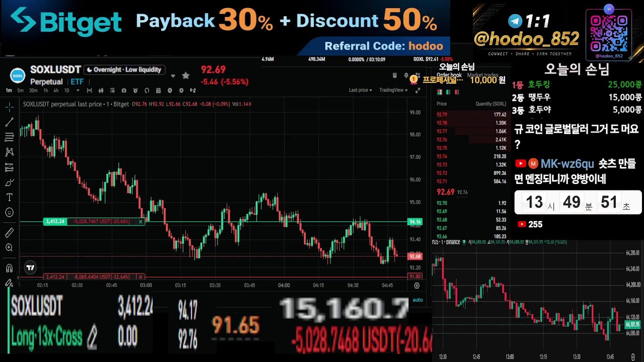This screenshot has height=362, width=644.
Task: Click the 94.16 price label on axis
Action: pos(415,222)
